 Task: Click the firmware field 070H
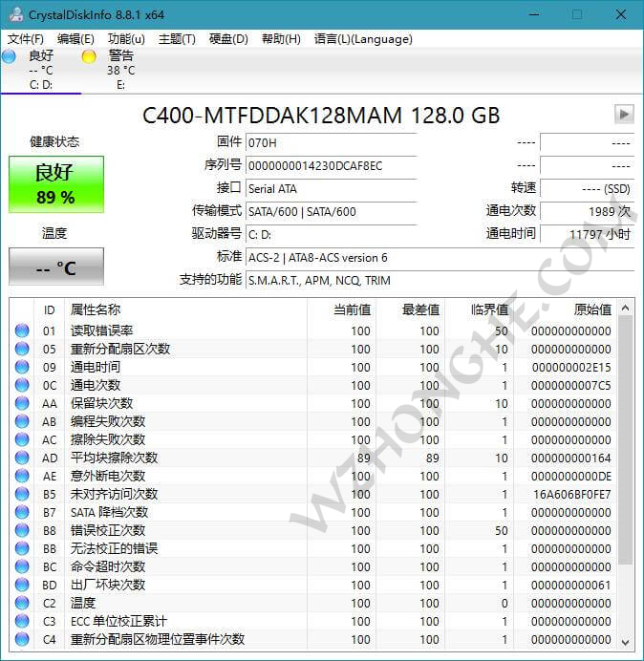[x=331, y=143]
